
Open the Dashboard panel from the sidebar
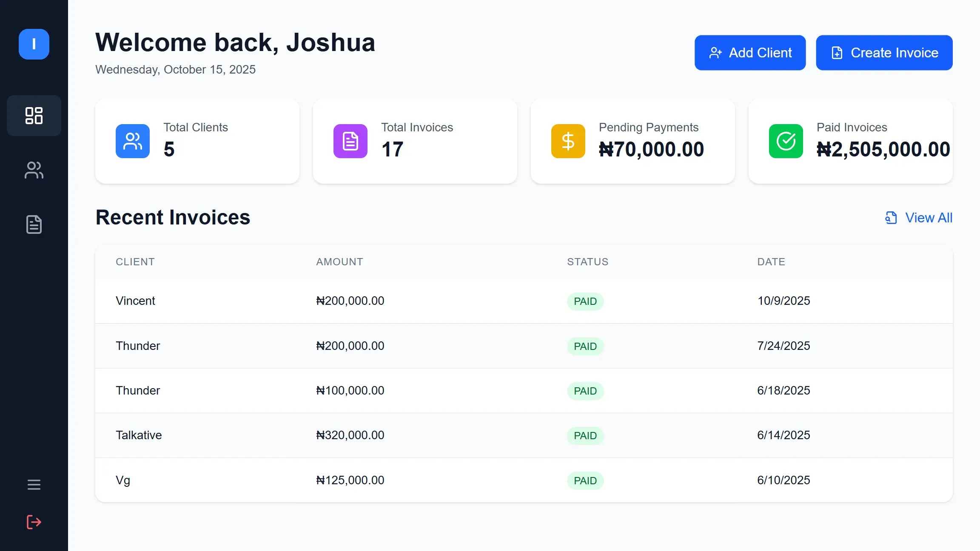(x=34, y=115)
